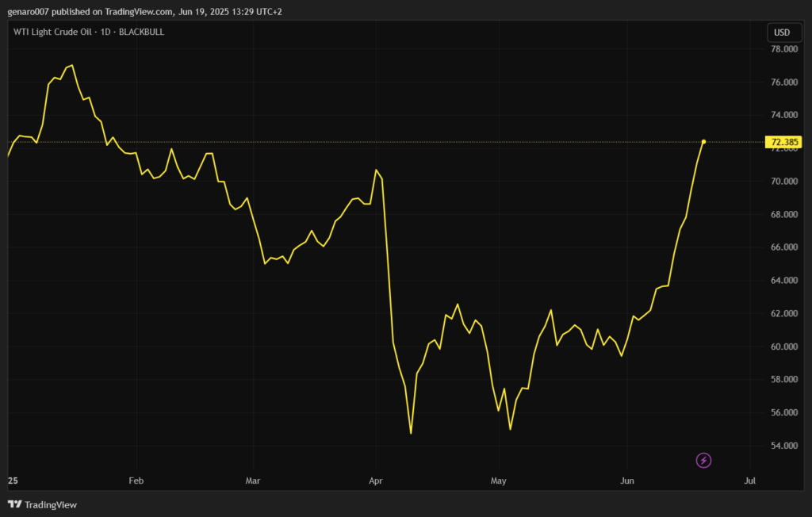Click the Feb label on time axis
The image size is (812, 517).
(x=136, y=481)
